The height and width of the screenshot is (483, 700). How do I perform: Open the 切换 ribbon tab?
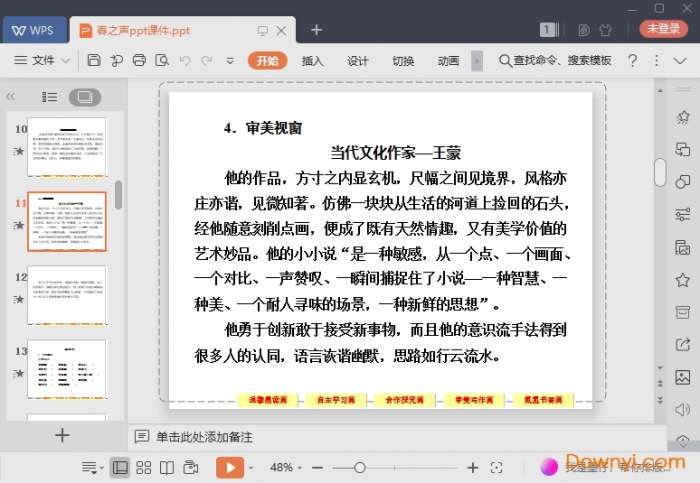pos(403,61)
